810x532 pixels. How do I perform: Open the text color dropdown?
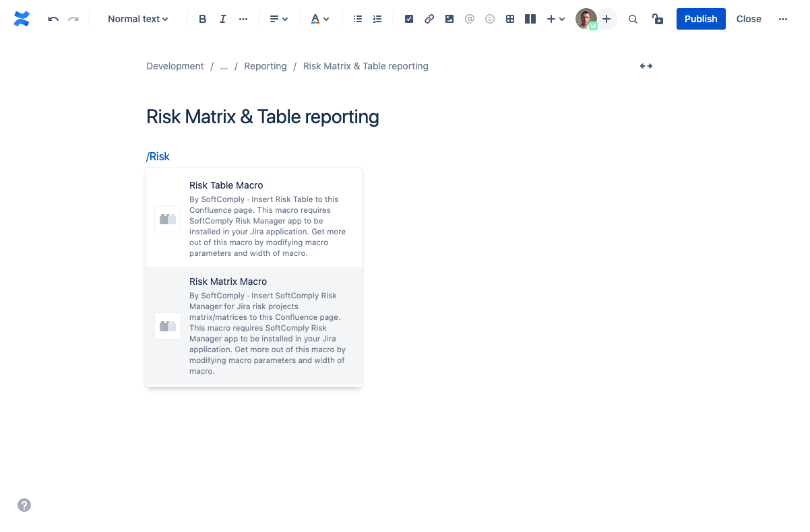tap(319, 19)
